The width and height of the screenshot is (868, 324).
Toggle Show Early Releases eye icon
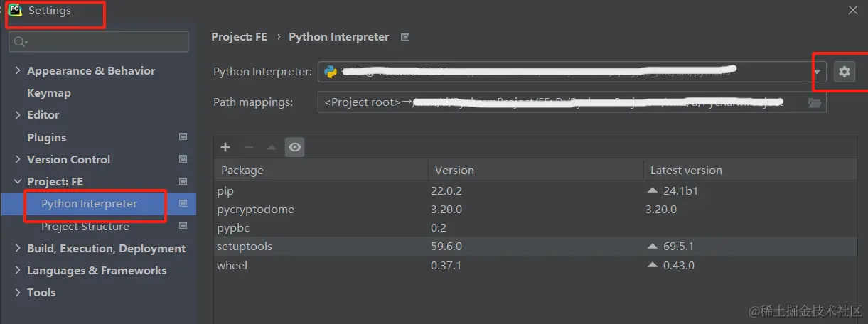pos(295,147)
